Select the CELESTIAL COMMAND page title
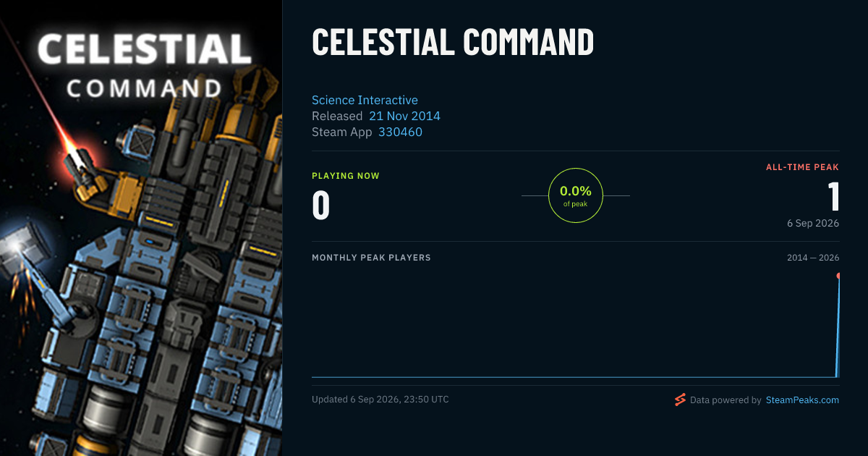Viewport: 868px width, 456px height. (x=453, y=42)
